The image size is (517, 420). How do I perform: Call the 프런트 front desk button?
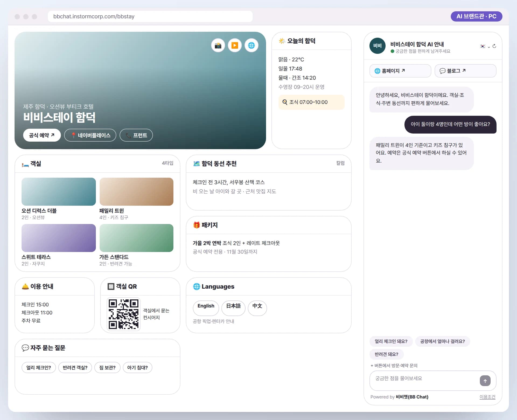(x=136, y=135)
